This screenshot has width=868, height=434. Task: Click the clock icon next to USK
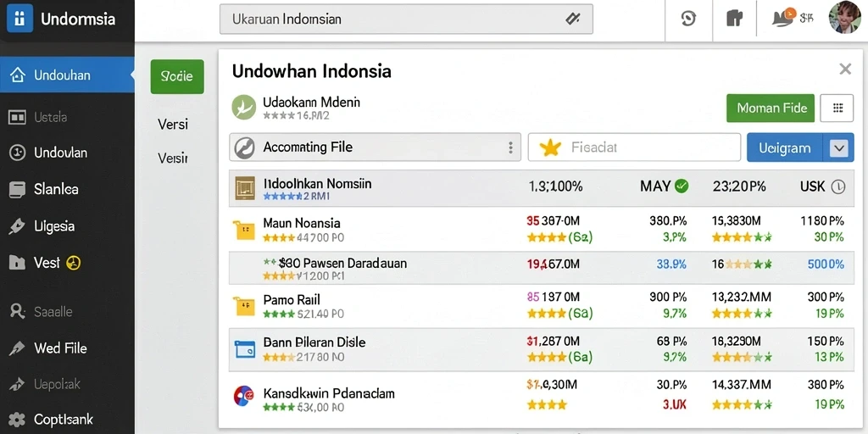click(838, 187)
